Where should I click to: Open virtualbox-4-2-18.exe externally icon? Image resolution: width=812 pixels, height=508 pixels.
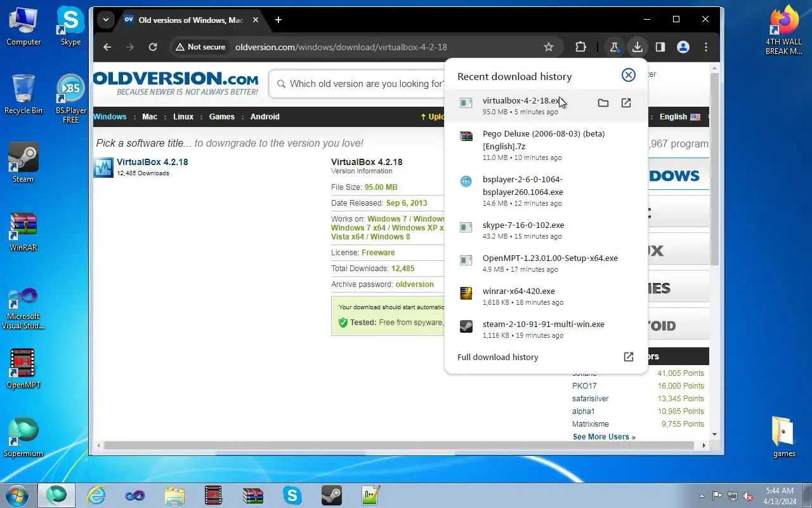click(x=626, y=103)
